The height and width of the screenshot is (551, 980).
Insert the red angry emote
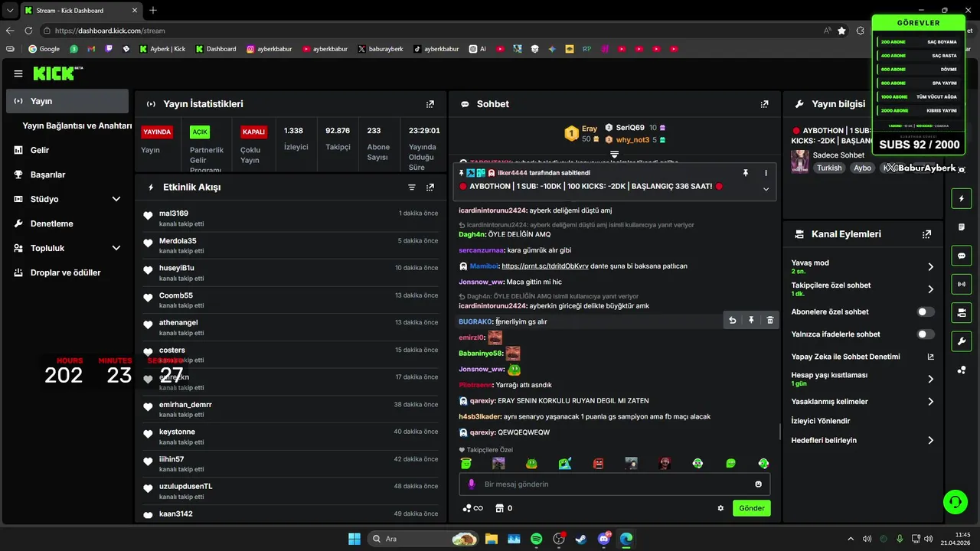click(x=599, y=463)
